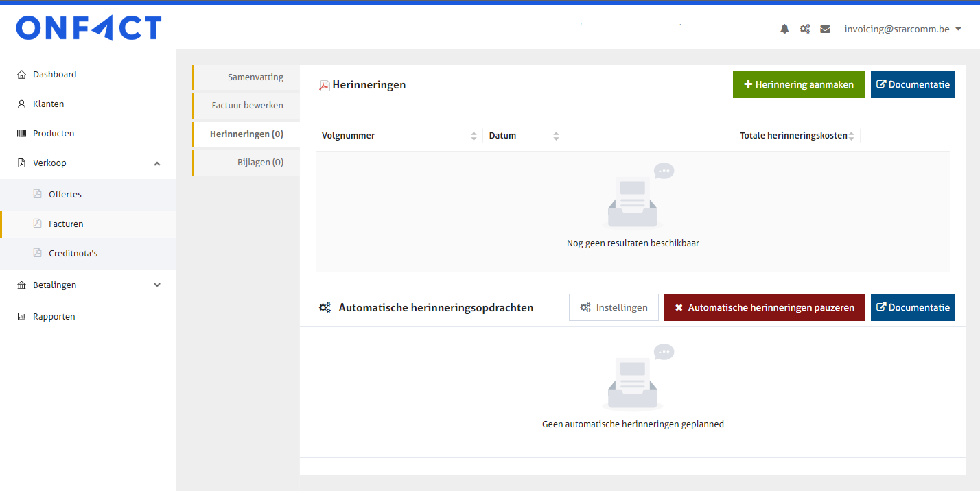This screenshot has height=491, width=980.
Task: Open the invoicing@starcomm.be account dropdown
Action: coord(902,29)
